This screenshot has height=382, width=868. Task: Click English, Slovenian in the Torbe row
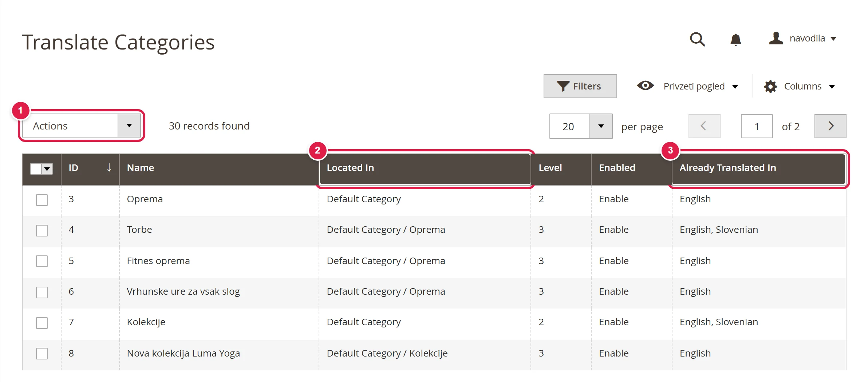tap(719, 230)
